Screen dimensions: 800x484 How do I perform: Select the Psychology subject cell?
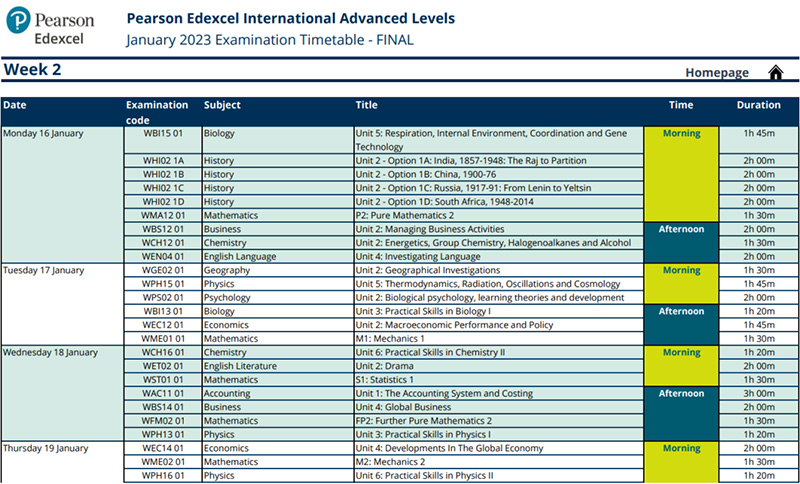pyautogui.click(x=229, y=297)
